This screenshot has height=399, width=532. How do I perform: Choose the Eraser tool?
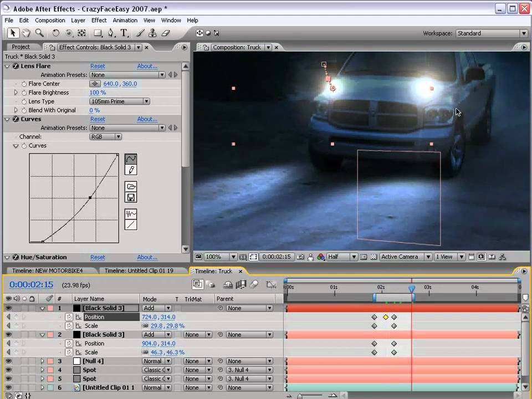[x=165, y=33]
